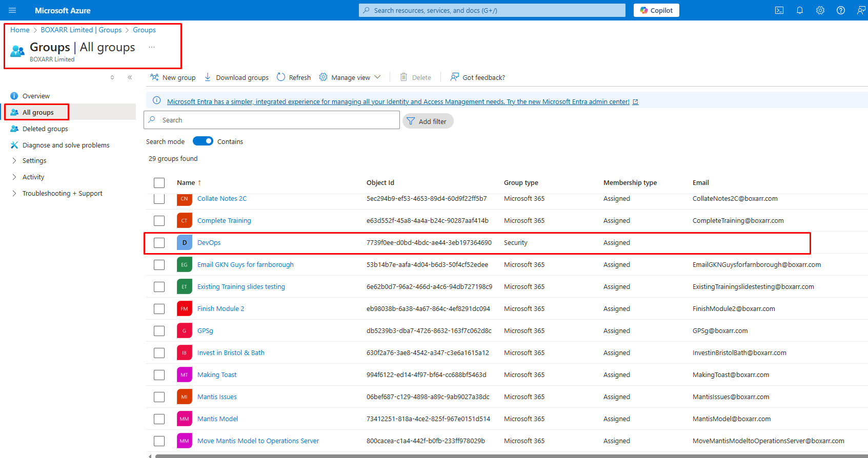
Task: Click the external link icon after Entra banner
Action: pos(636,102)
